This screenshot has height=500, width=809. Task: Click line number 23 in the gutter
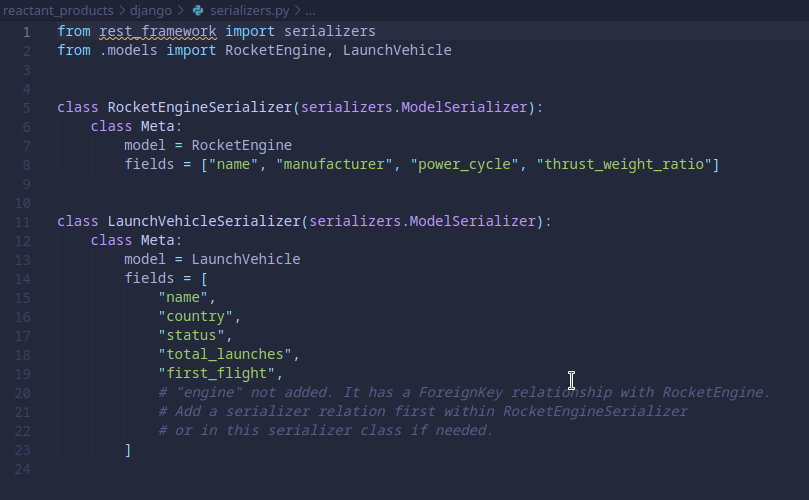click(24, 450)
